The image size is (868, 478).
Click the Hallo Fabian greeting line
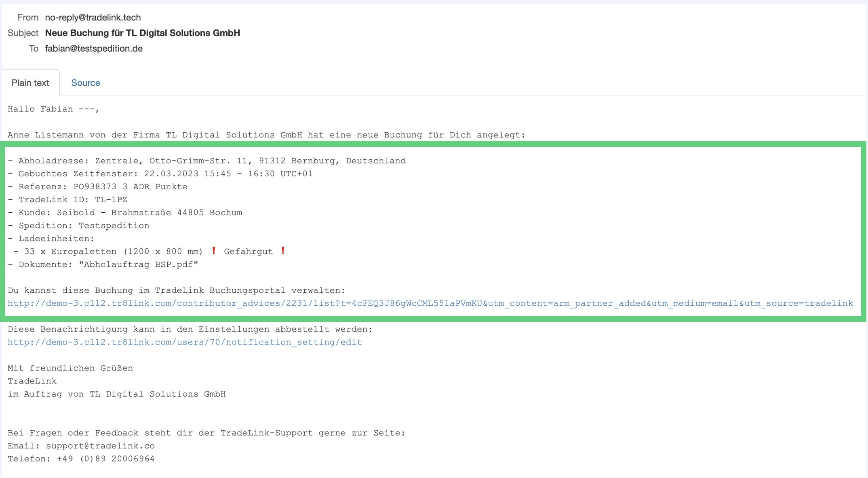coord(53,109)
